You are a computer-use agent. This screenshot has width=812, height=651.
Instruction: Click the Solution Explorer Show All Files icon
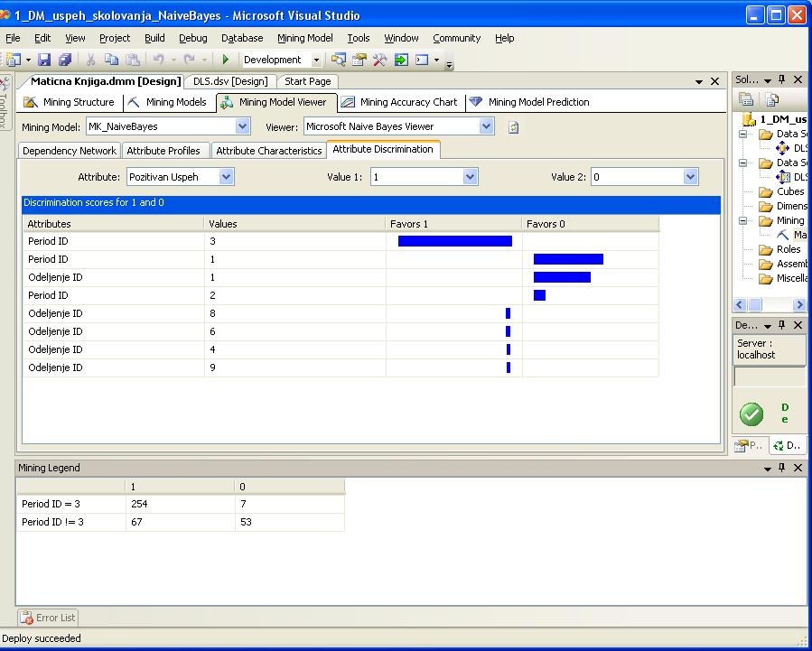click(771, 98)
